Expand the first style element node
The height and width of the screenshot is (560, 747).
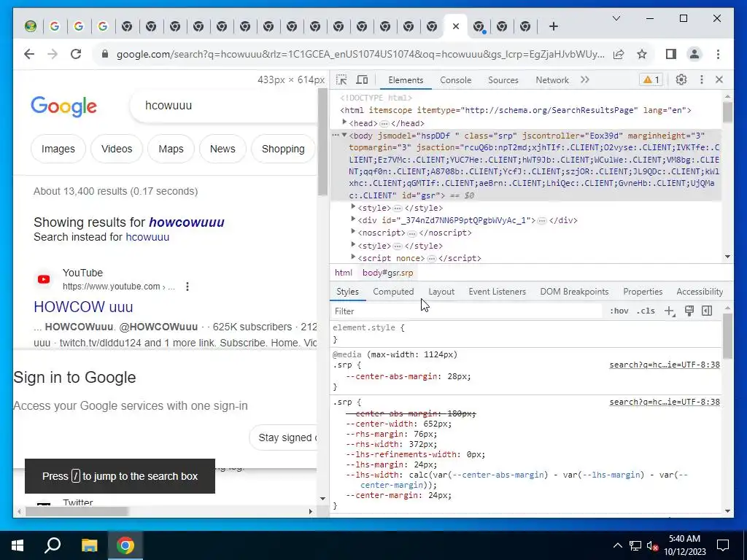click(353, 207)
